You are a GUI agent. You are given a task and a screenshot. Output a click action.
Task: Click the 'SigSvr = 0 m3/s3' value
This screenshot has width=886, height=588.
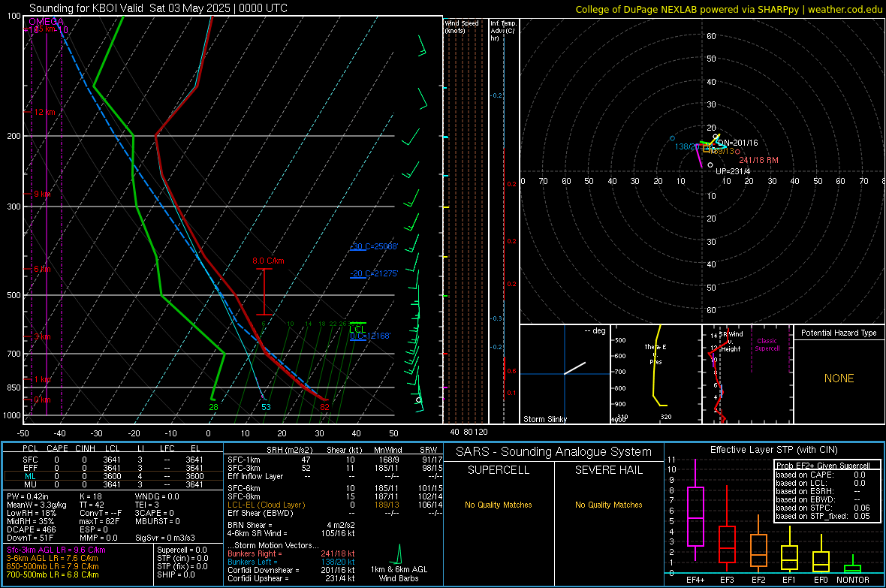165,538
